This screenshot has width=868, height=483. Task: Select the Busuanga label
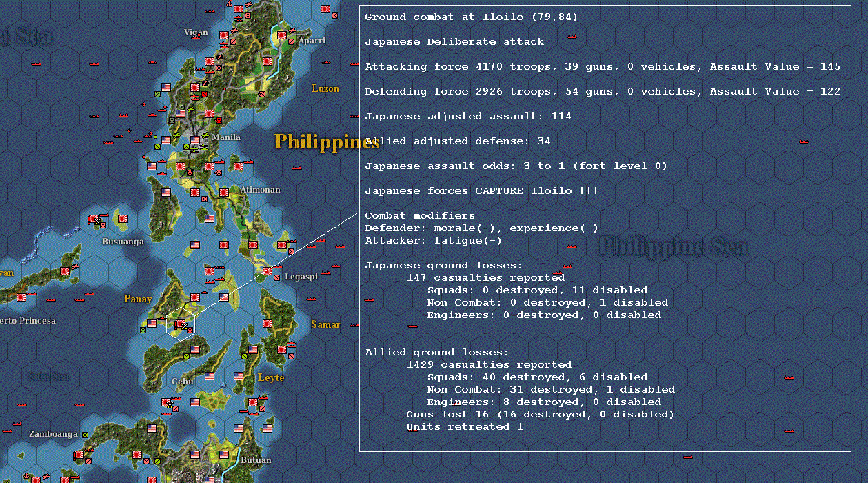[x=123, y=241]
